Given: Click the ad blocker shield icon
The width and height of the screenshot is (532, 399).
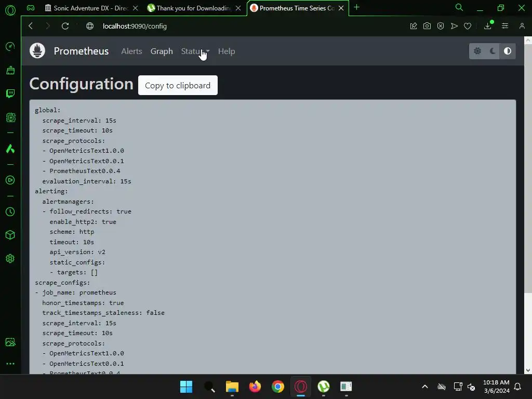Looking at the screenshot, I should click(441, 26).
